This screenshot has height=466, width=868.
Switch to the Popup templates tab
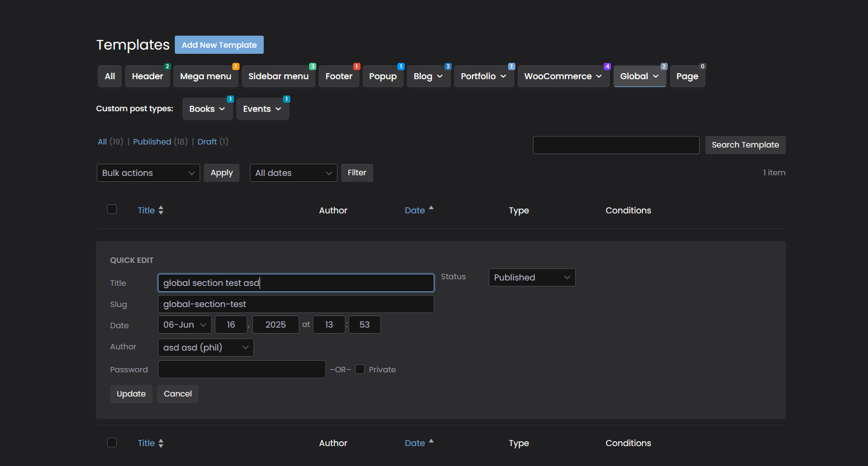383,76
